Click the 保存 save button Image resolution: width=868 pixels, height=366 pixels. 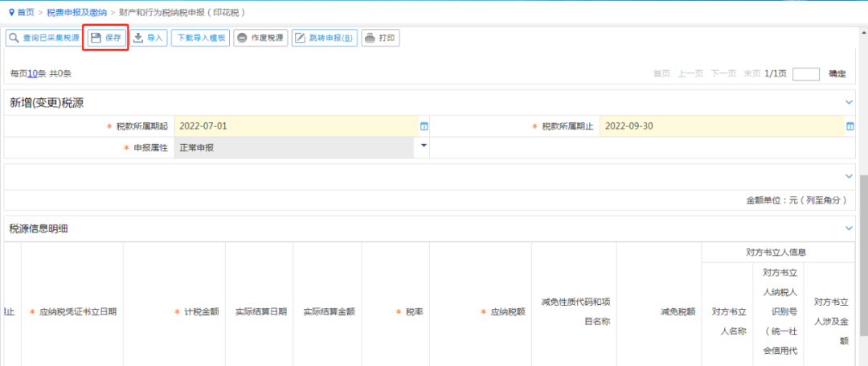click(x=106, y=38)
